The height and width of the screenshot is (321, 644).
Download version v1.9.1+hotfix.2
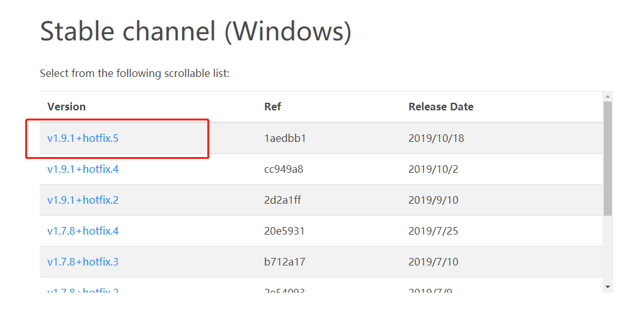(83, 200)
